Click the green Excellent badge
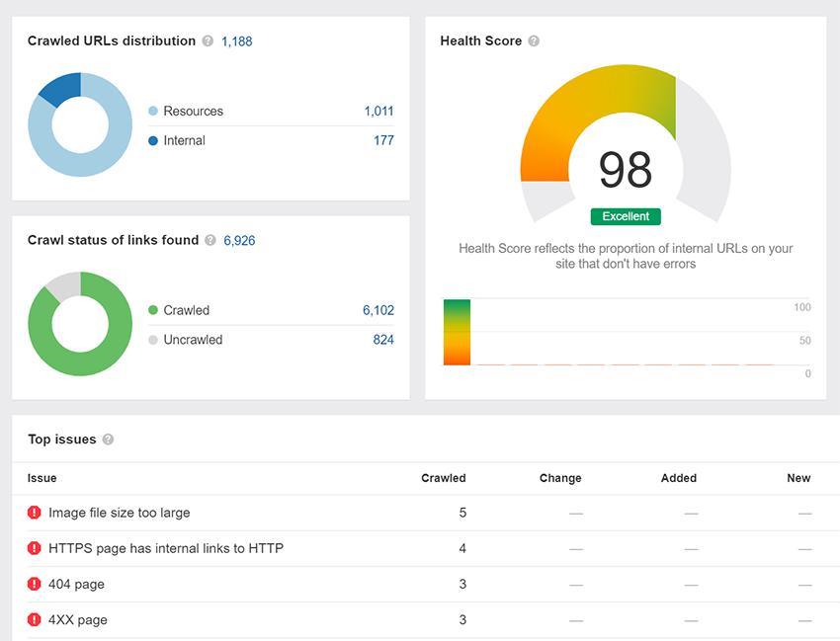The height and width of the screenshot is (641, 840). (626, 216)
